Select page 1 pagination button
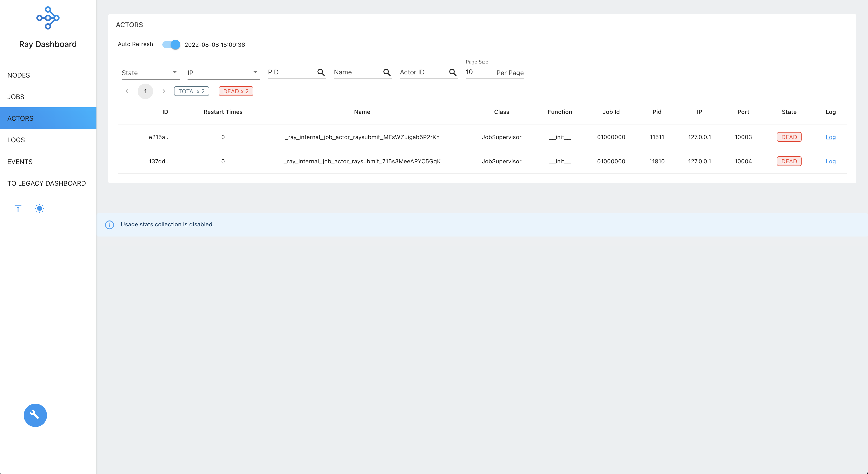Viewport: 868px width, 474px height. click(x=145, y=91)
